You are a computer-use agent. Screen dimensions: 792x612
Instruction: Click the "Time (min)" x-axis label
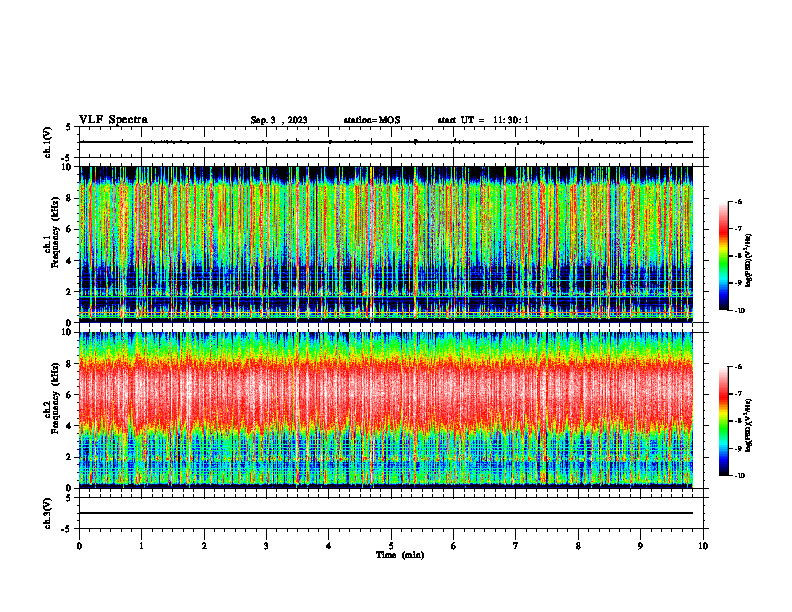400,555
